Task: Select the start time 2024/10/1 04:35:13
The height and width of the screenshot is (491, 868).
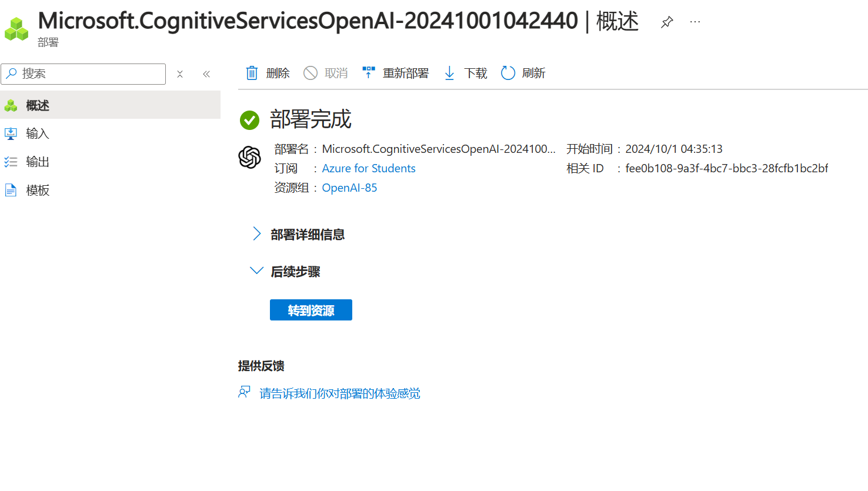Action: [674, 149]
